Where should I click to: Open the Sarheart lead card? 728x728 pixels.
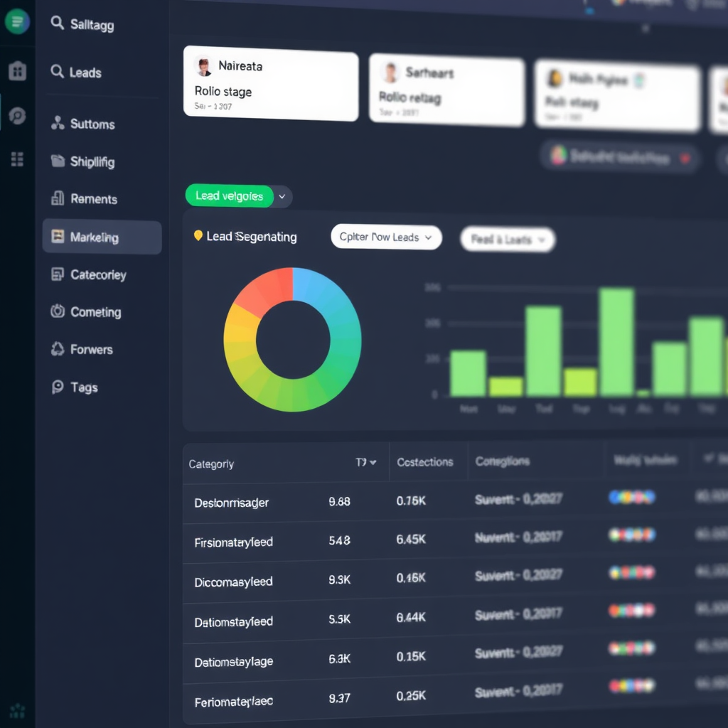click(446, 92)
